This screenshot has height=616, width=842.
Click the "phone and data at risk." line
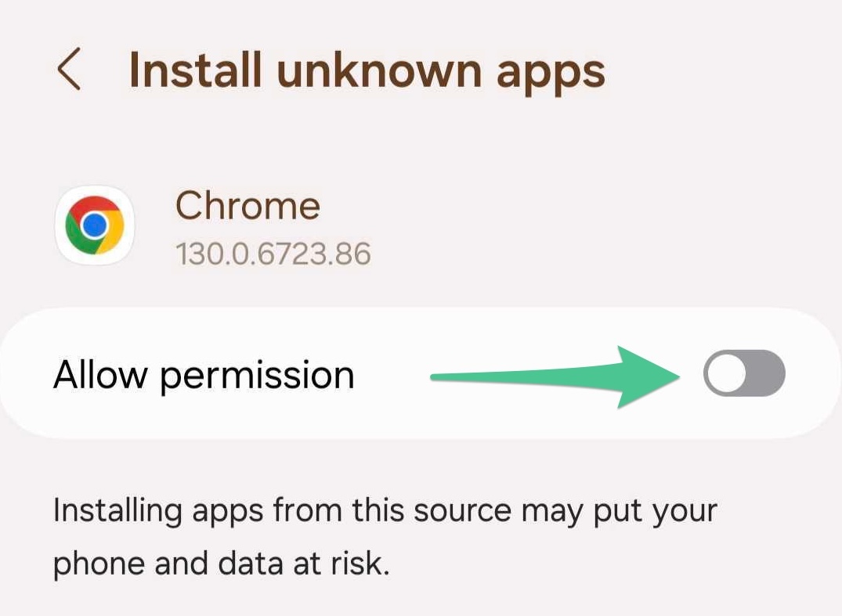(x=221, y=564)
